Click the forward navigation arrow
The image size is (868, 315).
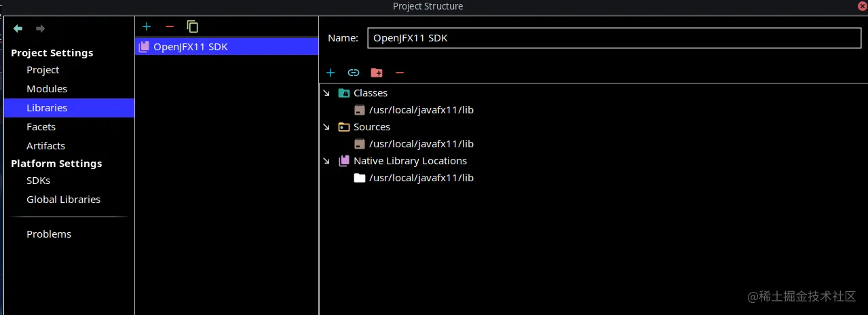click(40, 29)
